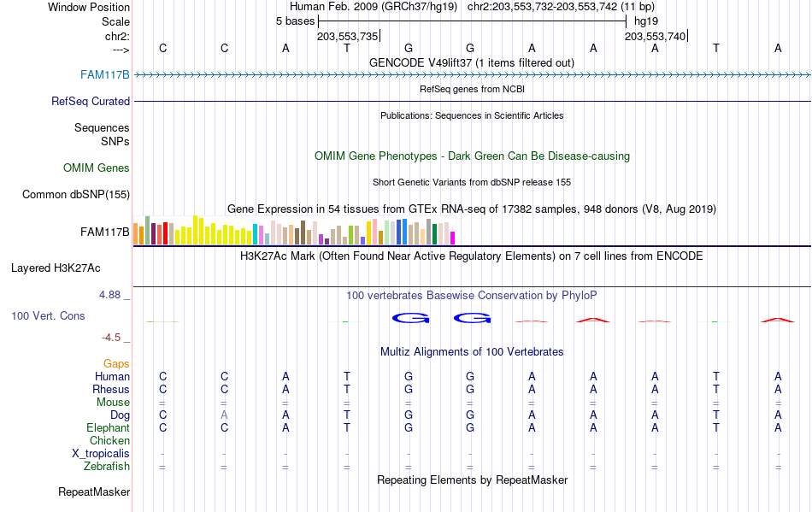
Task: Open Repeating Elements by RepeatMasker title
Action: (x=472, y=480)
